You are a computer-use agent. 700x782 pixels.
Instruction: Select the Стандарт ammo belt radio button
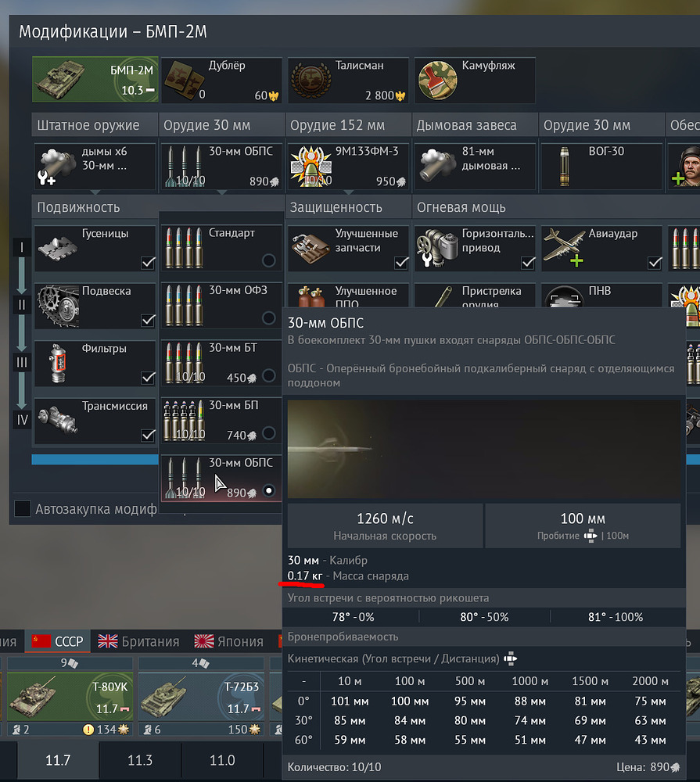point(268,260)
